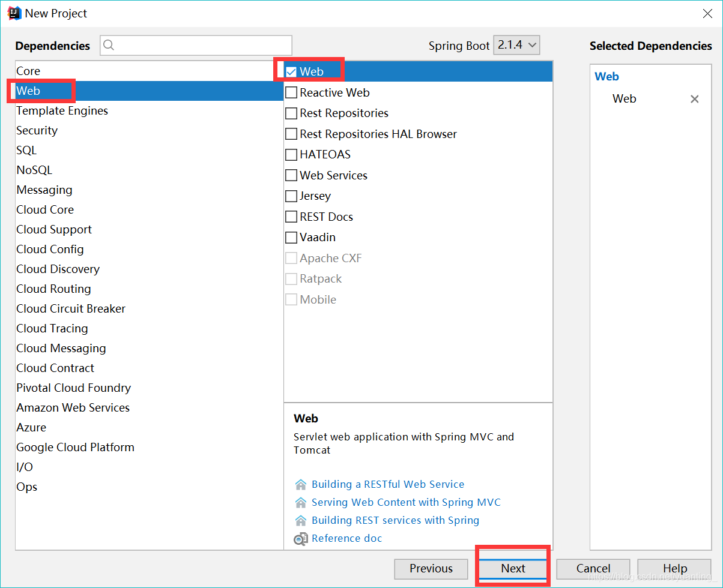Screen dimensions: 723x588
Task: Click the disabled Mobile checkbox
Action: (x=291, y=299)
